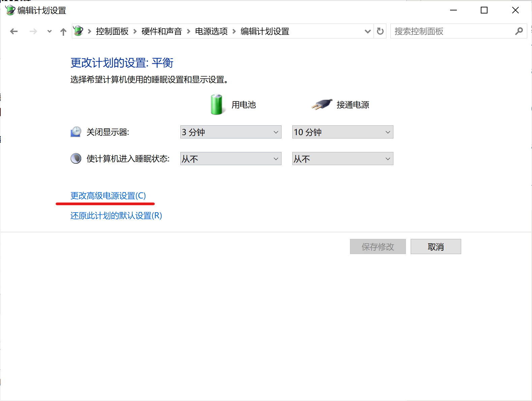Expand chevron after 硬件和声音 breadcrumb

pyautogui.click(x=188, y=31)
